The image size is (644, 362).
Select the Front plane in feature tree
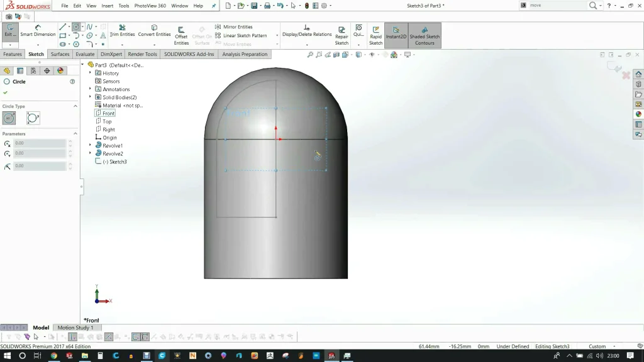click(x=108, y=114)
